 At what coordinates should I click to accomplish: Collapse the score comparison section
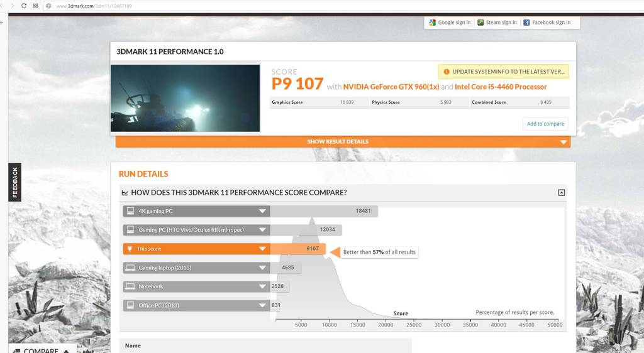tap(561, 193)
